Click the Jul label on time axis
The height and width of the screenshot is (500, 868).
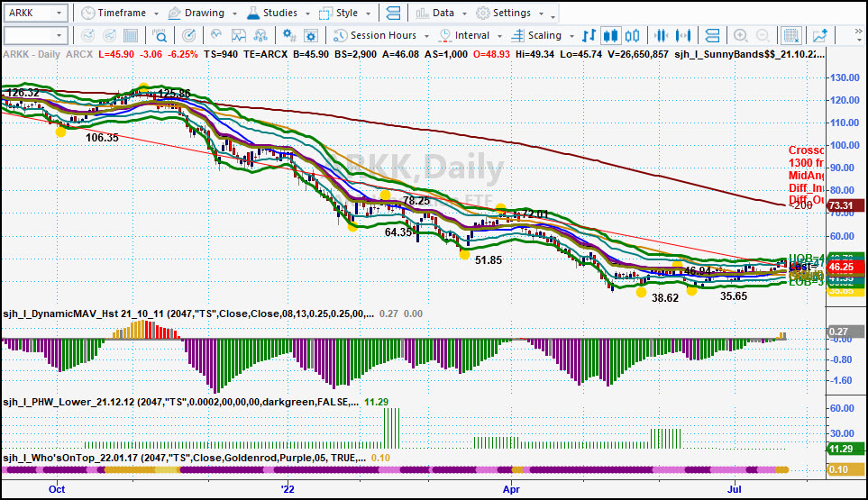(734, 489)
